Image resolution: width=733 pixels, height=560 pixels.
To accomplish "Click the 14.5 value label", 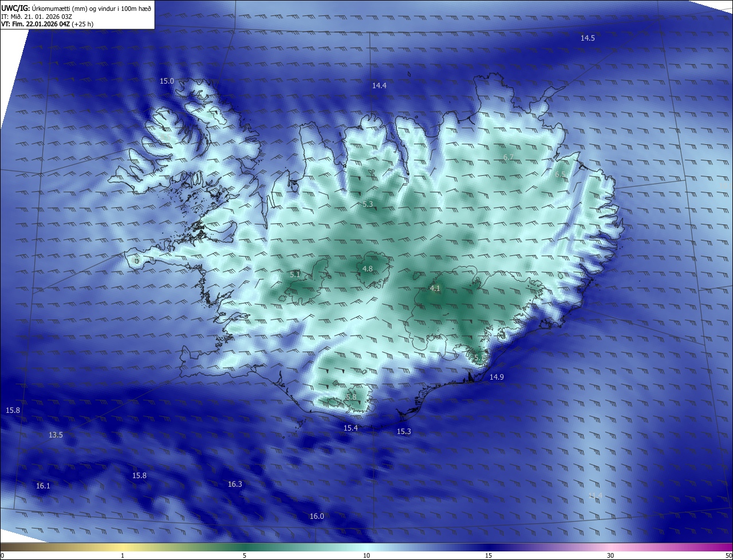I will [588, 38].
